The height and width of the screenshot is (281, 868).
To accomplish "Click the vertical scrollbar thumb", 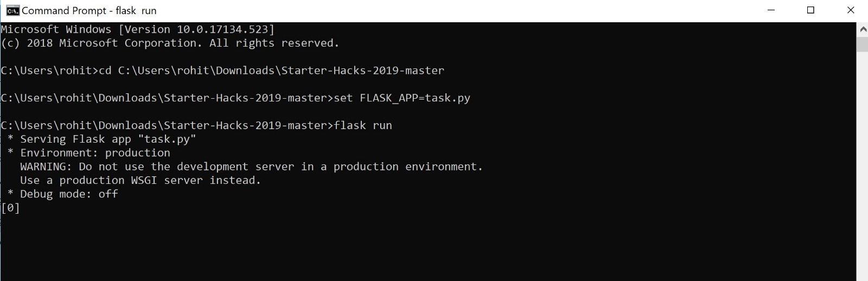I will (862, 44).
